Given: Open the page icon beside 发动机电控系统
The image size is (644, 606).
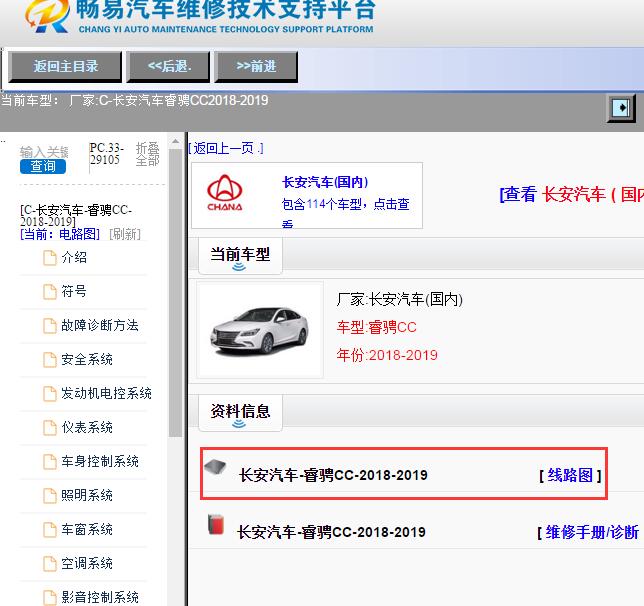Looking at the screenshot, I should coord(50,394).
